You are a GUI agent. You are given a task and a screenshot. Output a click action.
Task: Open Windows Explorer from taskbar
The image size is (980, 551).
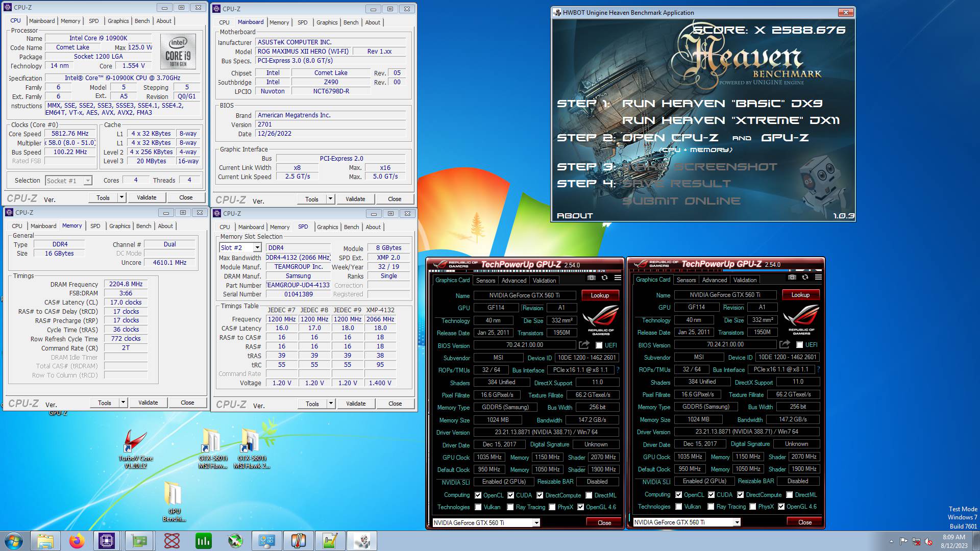[45, 541]
